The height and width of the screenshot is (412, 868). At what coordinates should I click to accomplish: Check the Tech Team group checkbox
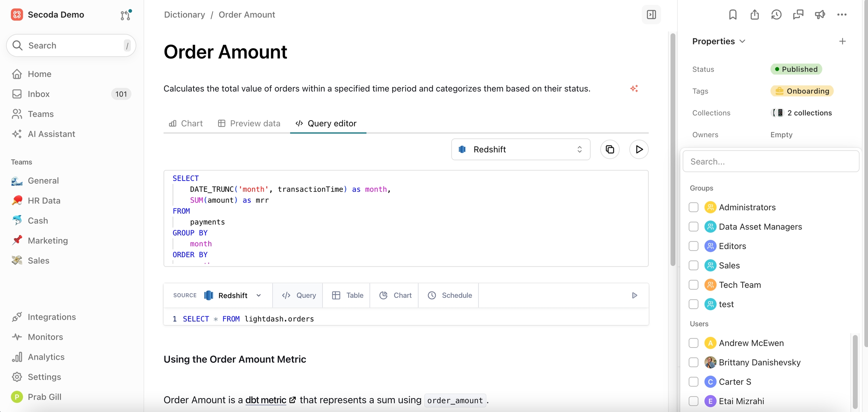(x=694, y=285)
